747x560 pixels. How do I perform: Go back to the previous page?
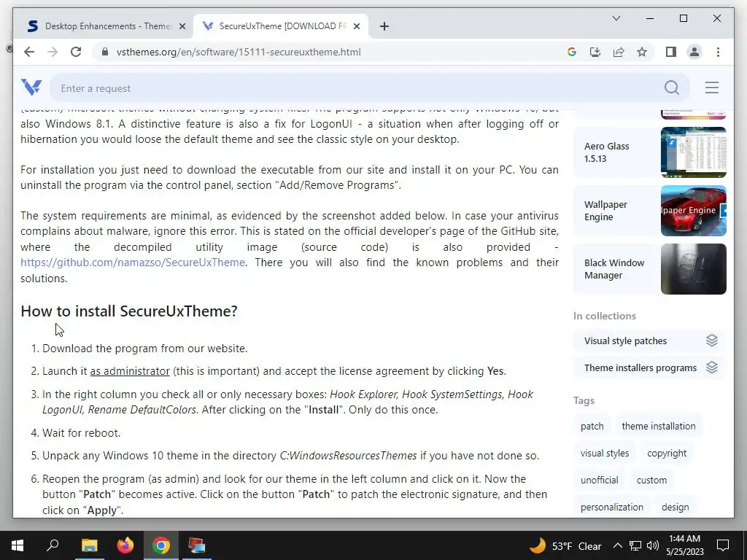(29, 52)
